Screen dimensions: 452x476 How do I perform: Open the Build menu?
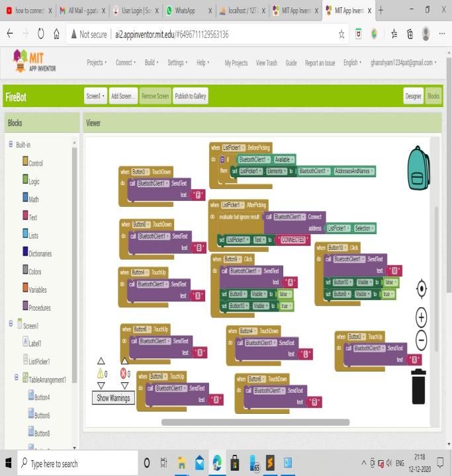click(x=152, y=63)
